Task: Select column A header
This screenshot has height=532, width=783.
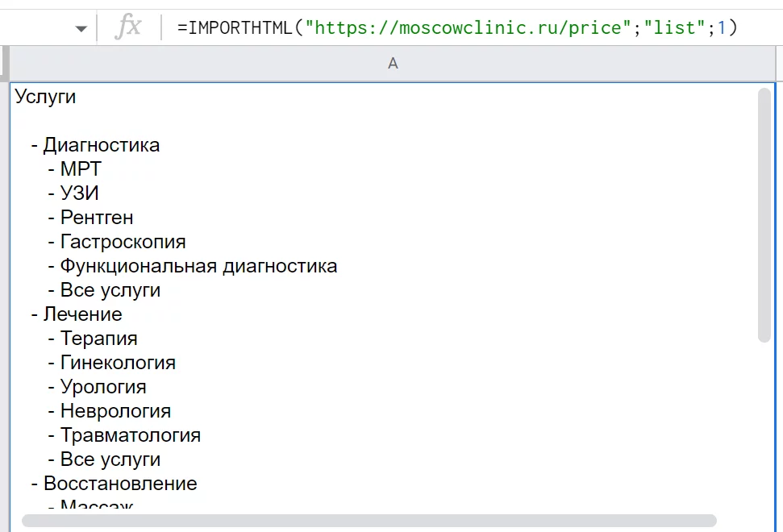Action: coord(393,64)
